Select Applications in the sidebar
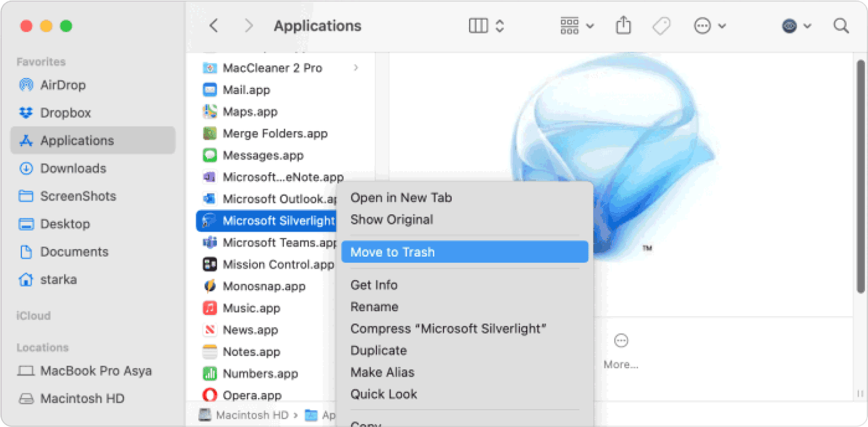 93,140
